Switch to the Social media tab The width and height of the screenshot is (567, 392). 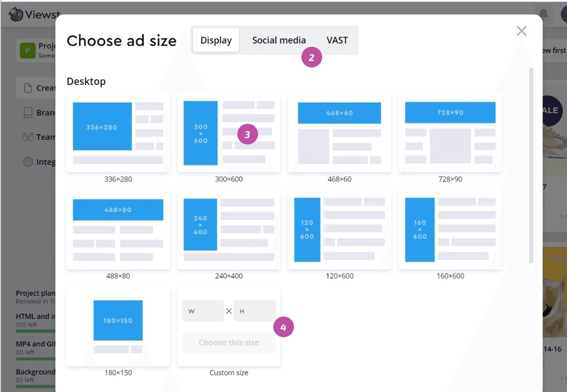(x=279, y=40)
